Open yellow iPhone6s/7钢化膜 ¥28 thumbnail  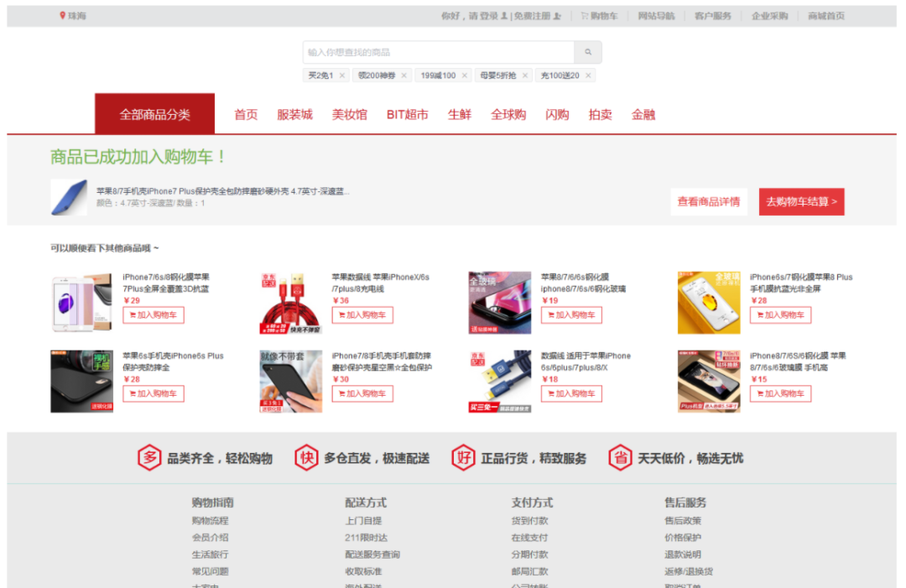[709, 303]
